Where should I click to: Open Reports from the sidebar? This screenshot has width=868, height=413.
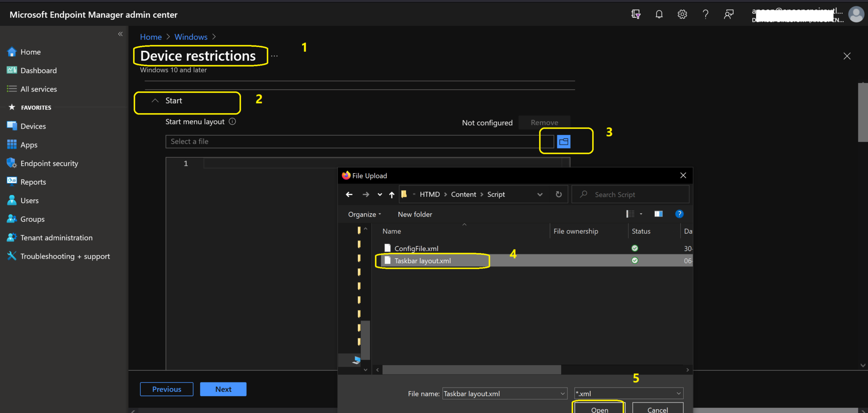(33, 181)
